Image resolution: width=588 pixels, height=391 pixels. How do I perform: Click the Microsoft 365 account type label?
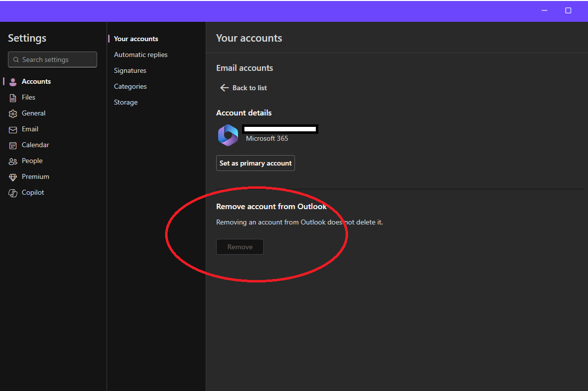click(x=267, y=138)
